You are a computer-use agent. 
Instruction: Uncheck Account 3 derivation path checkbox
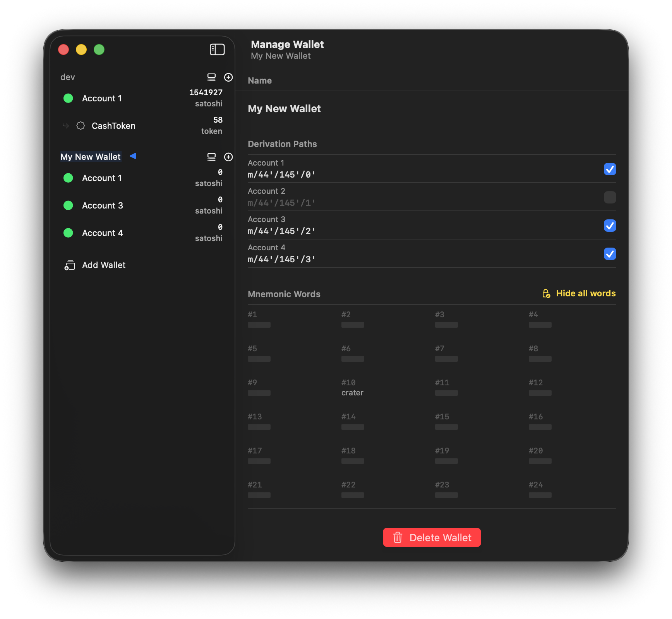pyautogui.click(x=610, y=226)
